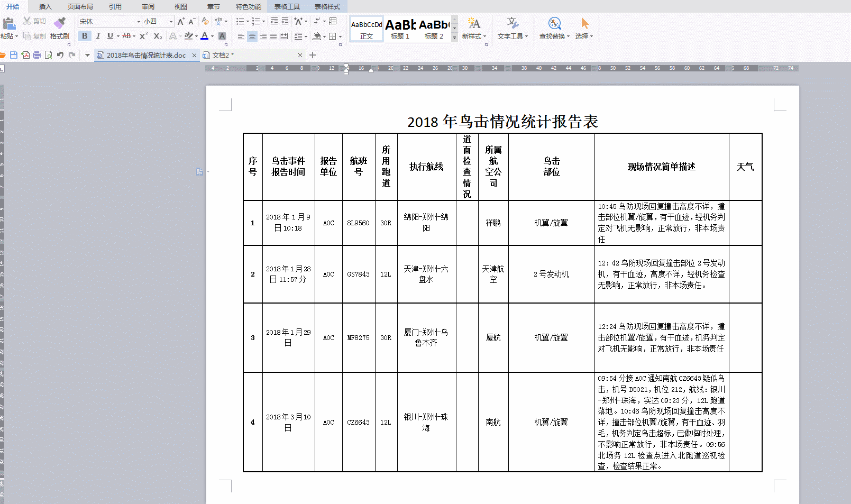Open the font name dropdown (宋体)
This screenshot has width=851, height=504.
139,22
